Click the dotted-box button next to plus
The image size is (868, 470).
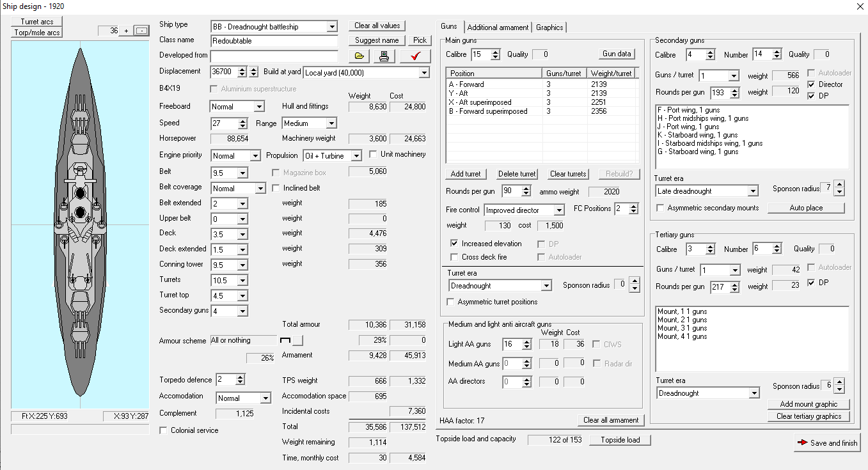[x=141, y=31]
